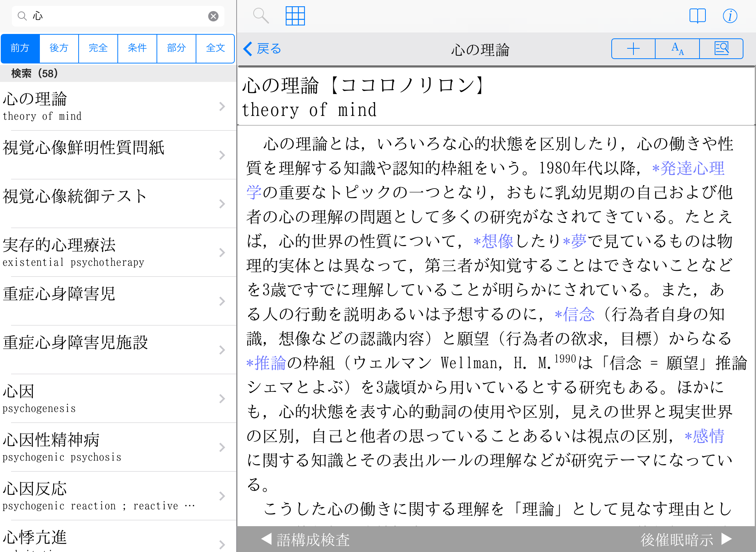Select the 部分 search tab
The height and width of the screenshot is (552, 756).
coord(176,48)
